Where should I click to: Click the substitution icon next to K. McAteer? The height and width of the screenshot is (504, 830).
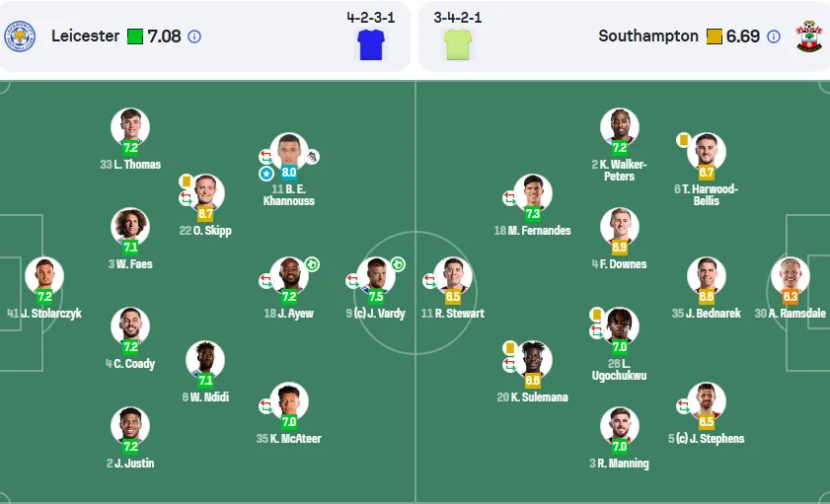(x=265, y=406)
